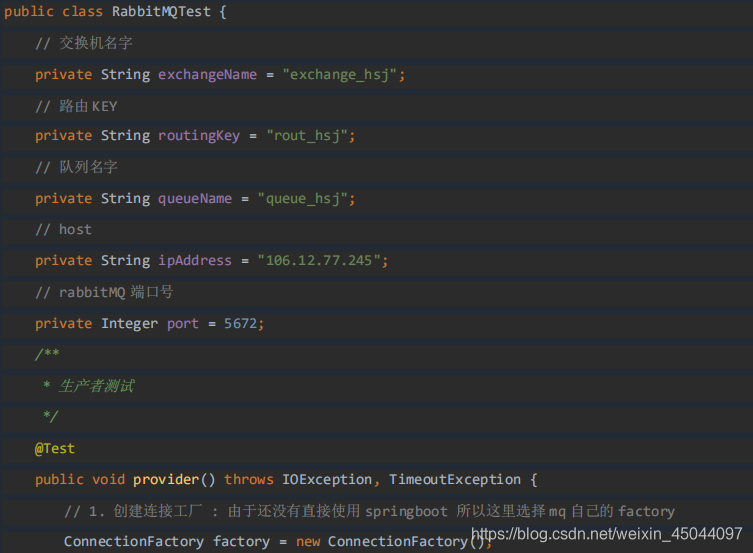Click the factory variable name
The image size is (753, 553).
tap(241, 541)
